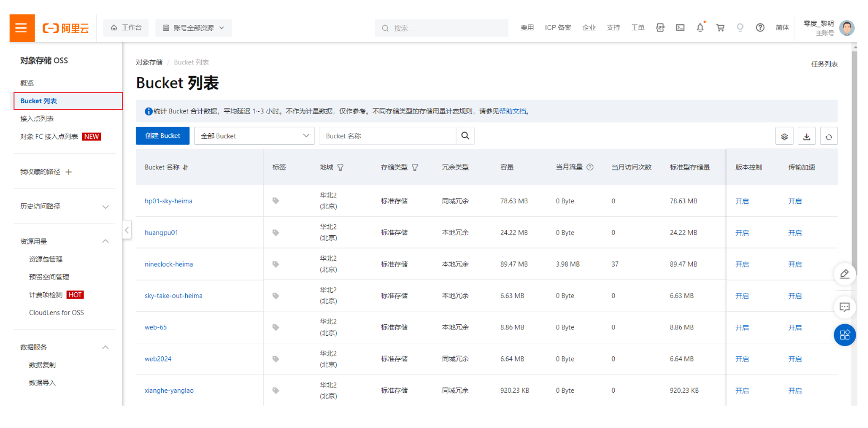Open the 工单 menu
This screenshot has width=868, height=428.
pyautogui.click(x=638, y=28)
